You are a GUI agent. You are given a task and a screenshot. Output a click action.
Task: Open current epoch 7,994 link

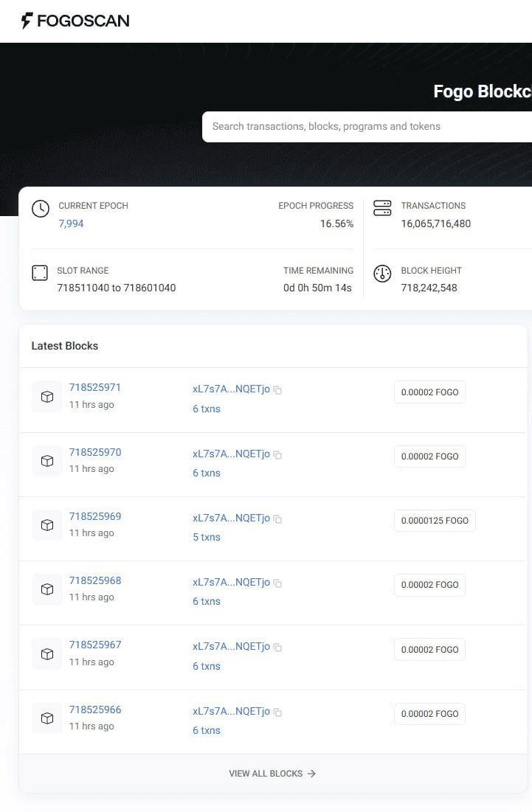[71, 223]
